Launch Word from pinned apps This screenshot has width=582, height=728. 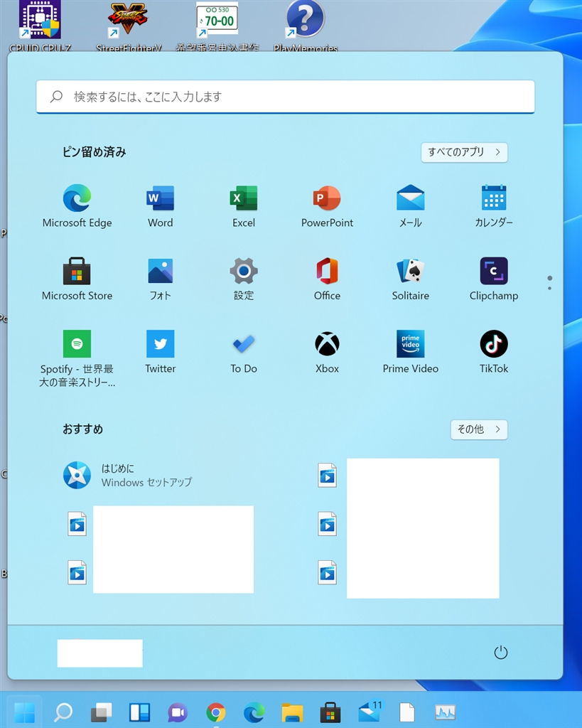pos(160,206)
